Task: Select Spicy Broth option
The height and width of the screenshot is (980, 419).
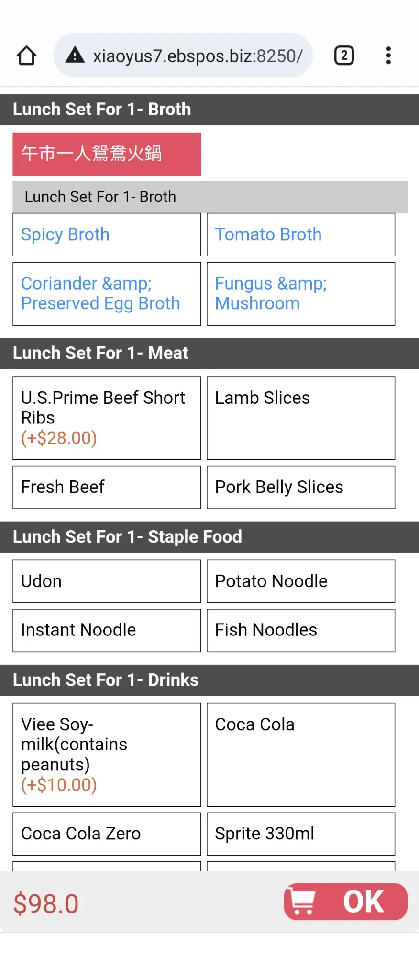Action: [107, 234]
